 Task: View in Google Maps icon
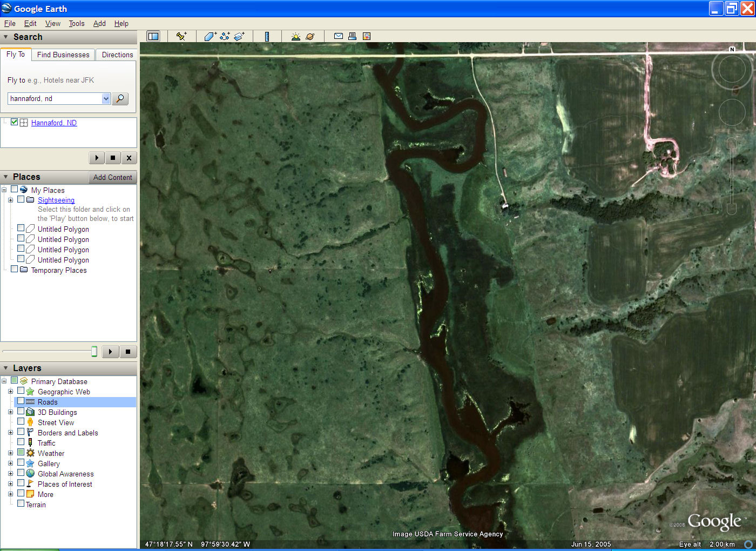pyautogui.click(x=367, y=36)
